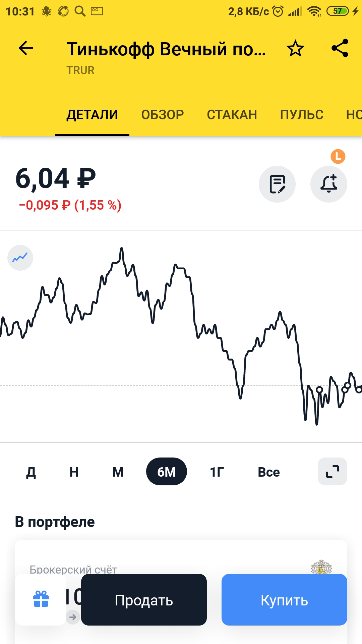Open the share icon in header

tap(340, 48)
